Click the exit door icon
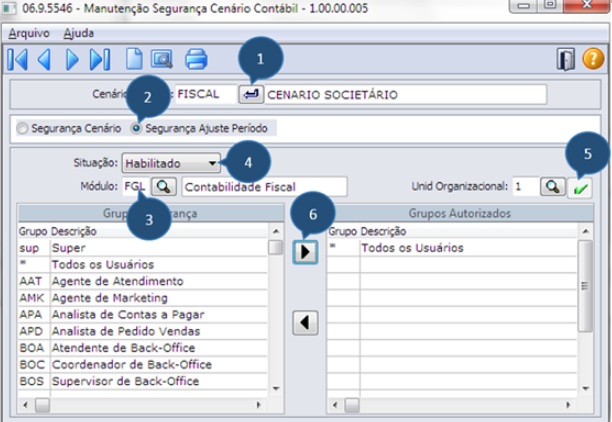The height and width of the screenshot is (422, 612). (566, 59)
